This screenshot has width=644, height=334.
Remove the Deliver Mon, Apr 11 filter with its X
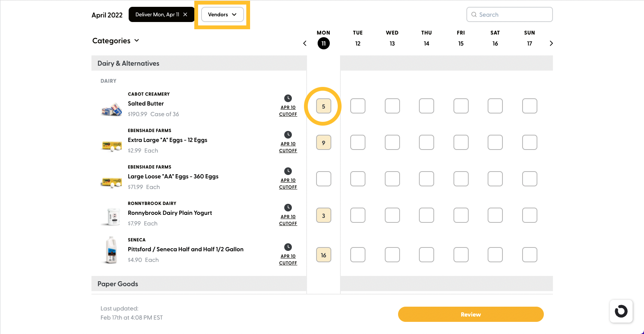pyautogui.click(x=185, y=14)
